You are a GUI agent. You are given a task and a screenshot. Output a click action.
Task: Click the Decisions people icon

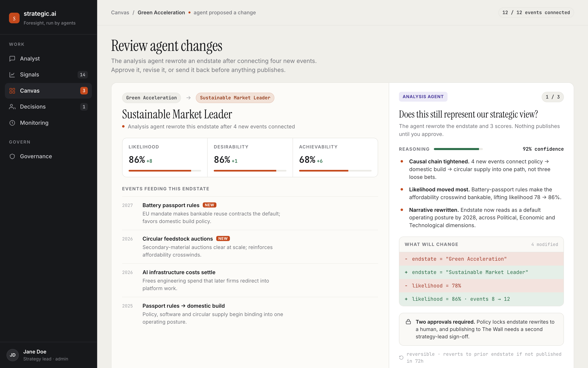pos(12,107)
